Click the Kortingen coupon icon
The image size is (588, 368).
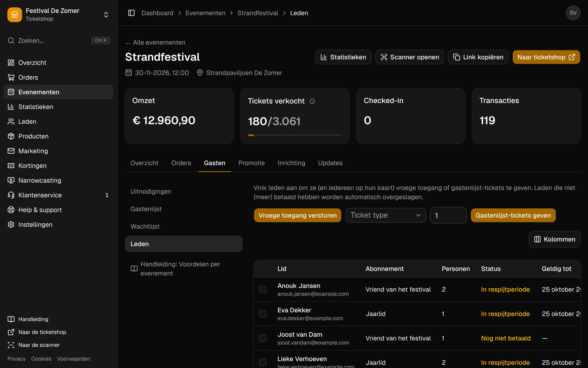(11, 166)
